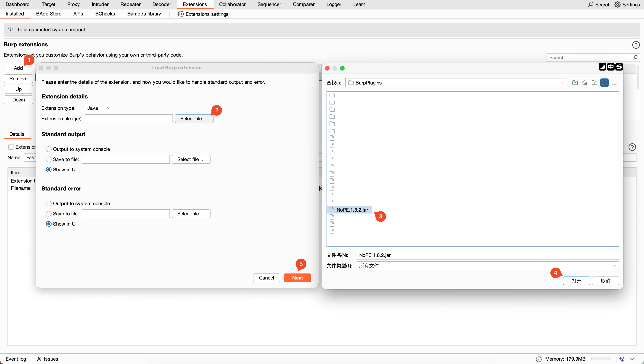Expand BurpPlugins folder path dropdown

562,83
